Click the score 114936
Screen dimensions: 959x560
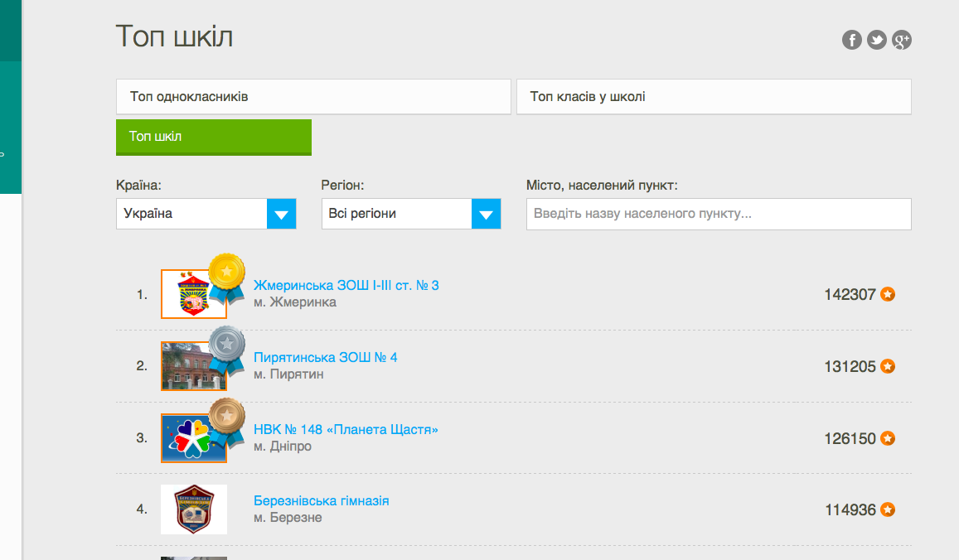850,509
